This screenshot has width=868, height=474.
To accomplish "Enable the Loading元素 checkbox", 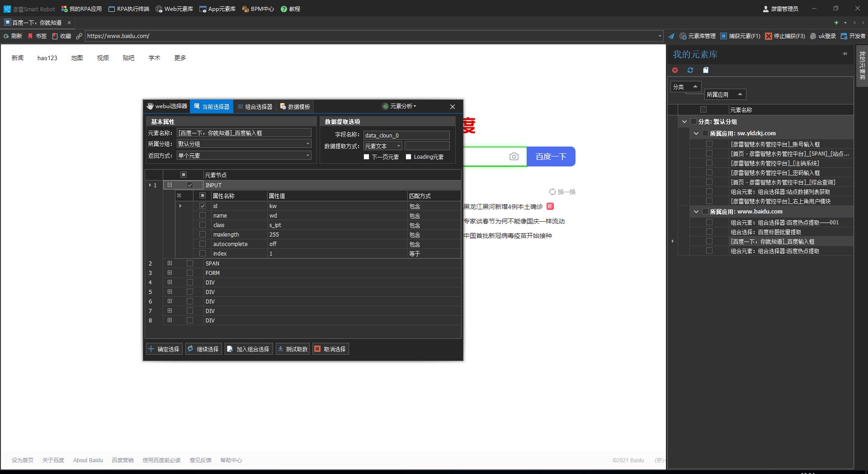I will click(x=409, y=157).
